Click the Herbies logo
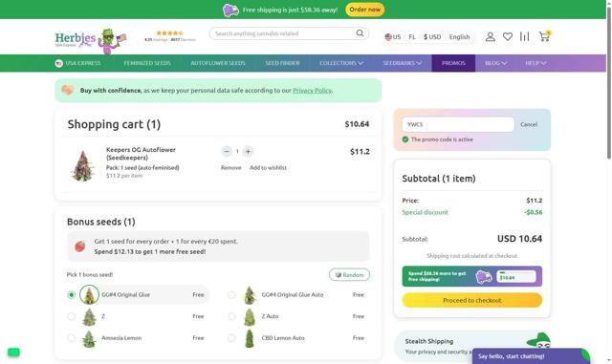This screenshot has height=364, width=612. tap(91, 40)
